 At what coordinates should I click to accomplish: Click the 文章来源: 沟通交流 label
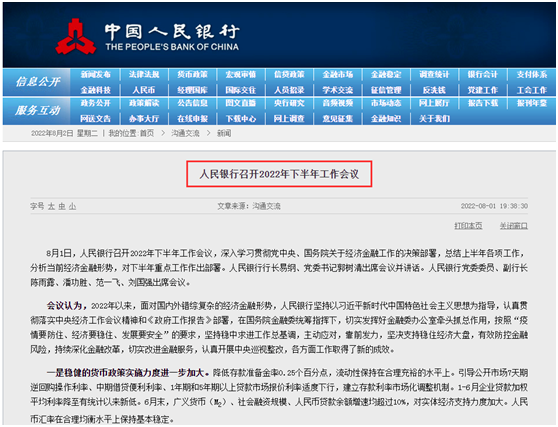(249, 206)
